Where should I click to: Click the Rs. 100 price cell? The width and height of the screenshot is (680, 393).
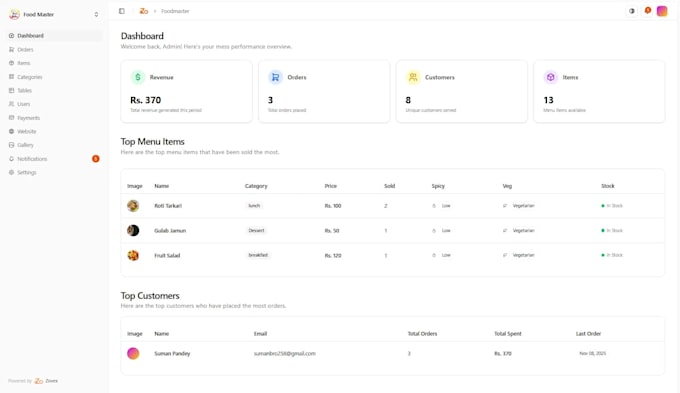coord(333,206)
